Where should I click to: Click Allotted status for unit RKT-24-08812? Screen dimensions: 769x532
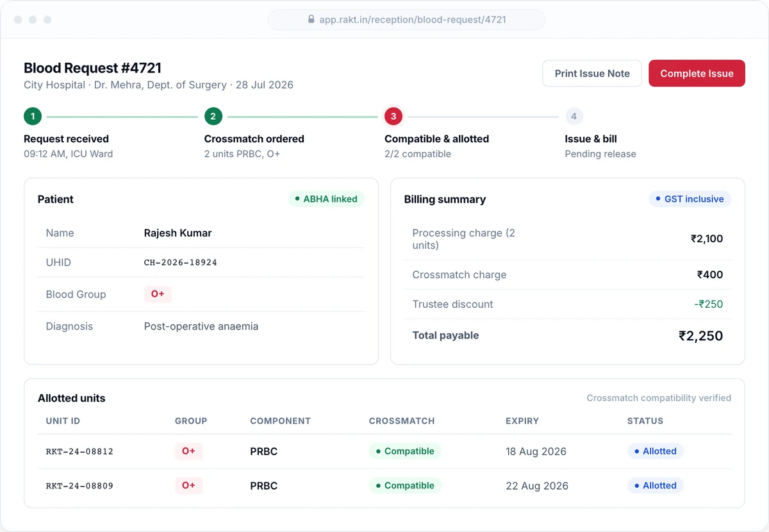click(x=656, y=451)
